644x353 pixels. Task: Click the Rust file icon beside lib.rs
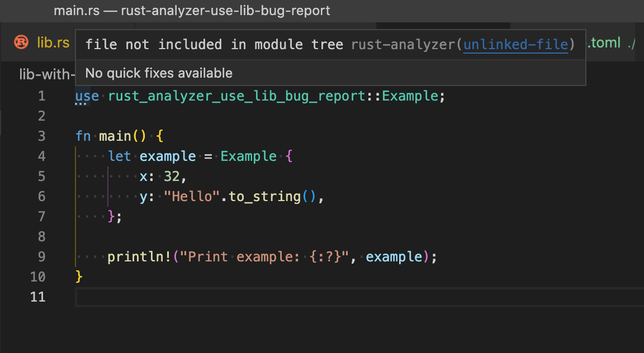[21, 42]
